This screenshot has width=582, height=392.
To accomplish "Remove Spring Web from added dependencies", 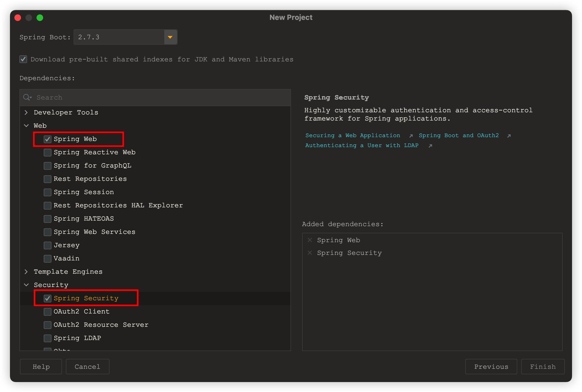I will tap(310, 240).
